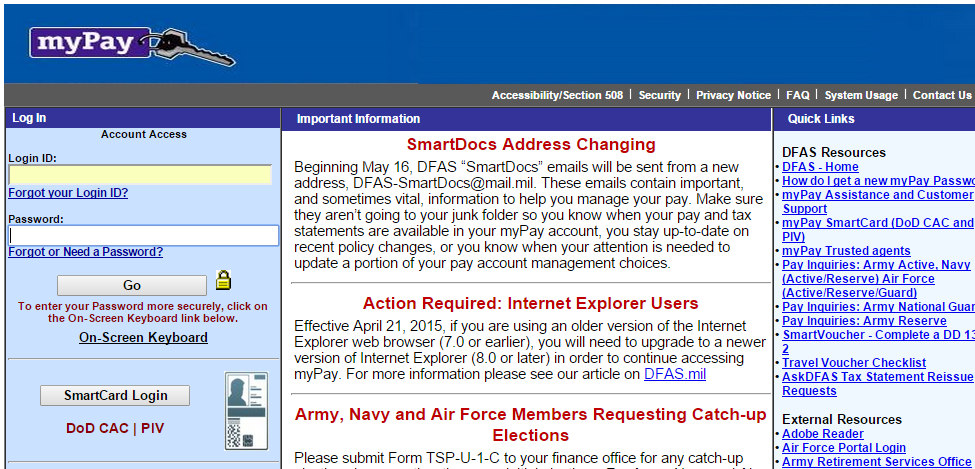The width and height of the screenshot is (975, 469).
Task: Click Forgot your Login ID link
Action: pos(68,193)
